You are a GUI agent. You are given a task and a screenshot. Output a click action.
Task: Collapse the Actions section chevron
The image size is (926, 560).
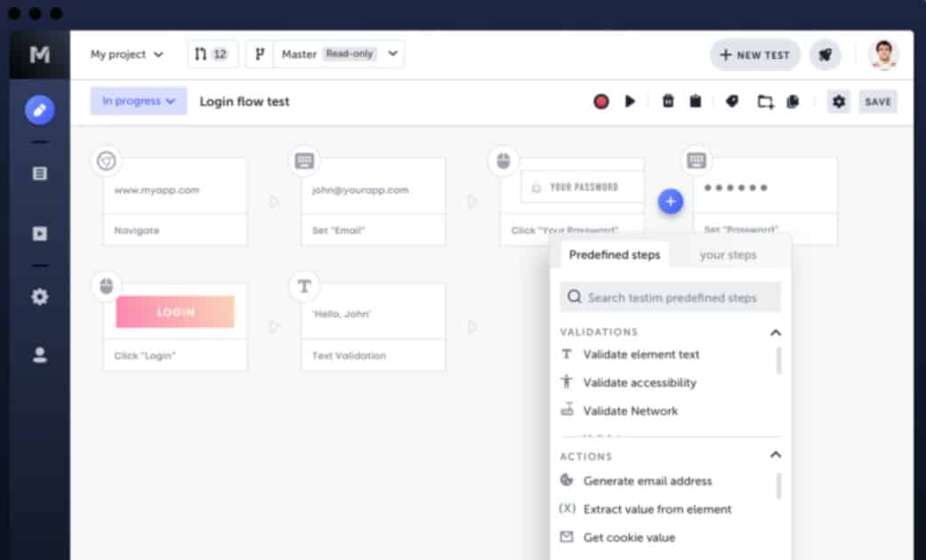776,455
